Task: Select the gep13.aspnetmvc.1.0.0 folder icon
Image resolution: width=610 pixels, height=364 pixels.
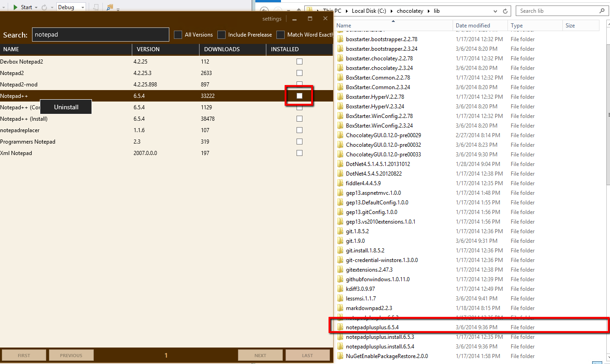Action: (x=340, y=193)
